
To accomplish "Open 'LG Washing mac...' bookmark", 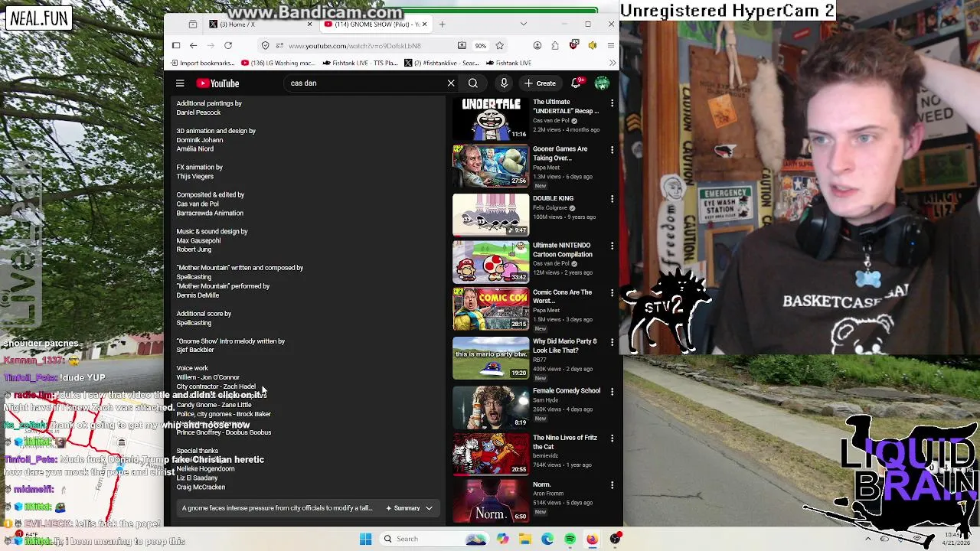I will click(278, 63).
